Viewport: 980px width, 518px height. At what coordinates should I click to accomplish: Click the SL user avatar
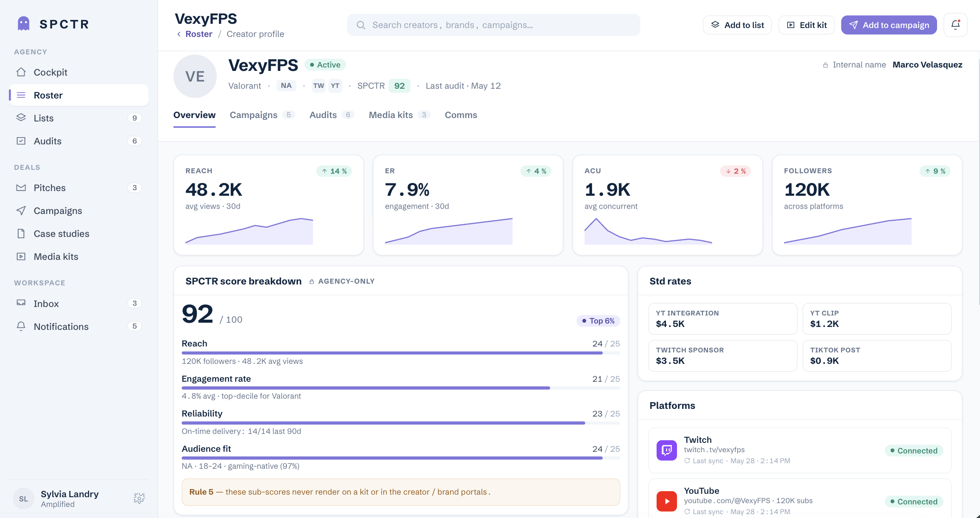[23, 499]
